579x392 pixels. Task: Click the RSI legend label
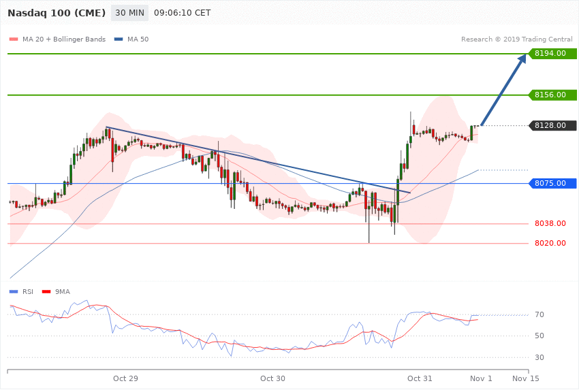(x=28, y=292)
